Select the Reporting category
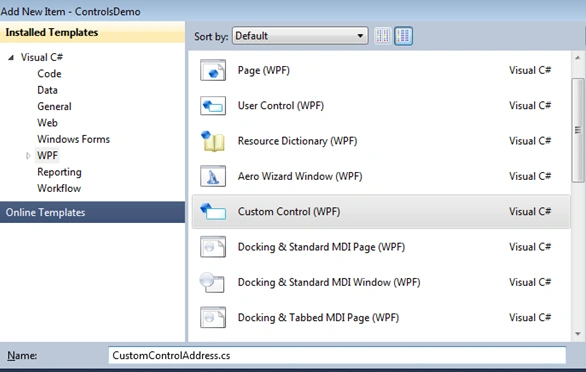 click(59, 172)
